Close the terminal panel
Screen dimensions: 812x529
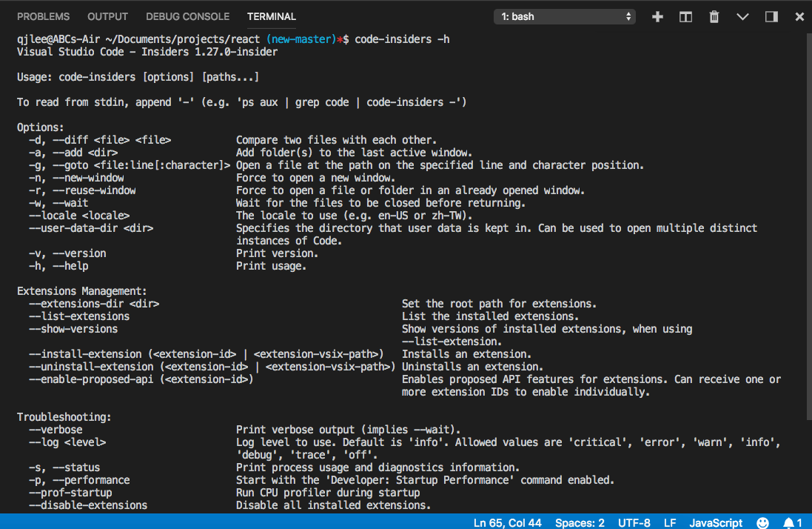pyautogui.click(x=799, y=16)
